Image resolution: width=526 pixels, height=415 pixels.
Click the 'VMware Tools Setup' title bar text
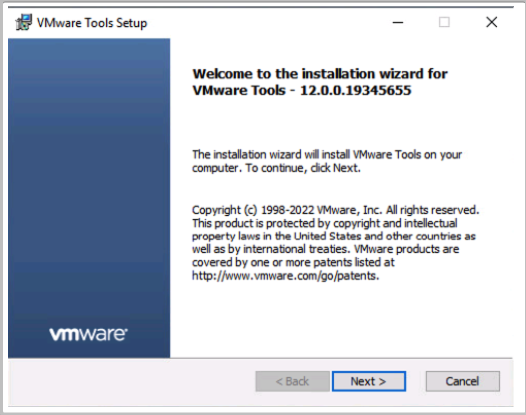tap(92, 23)
